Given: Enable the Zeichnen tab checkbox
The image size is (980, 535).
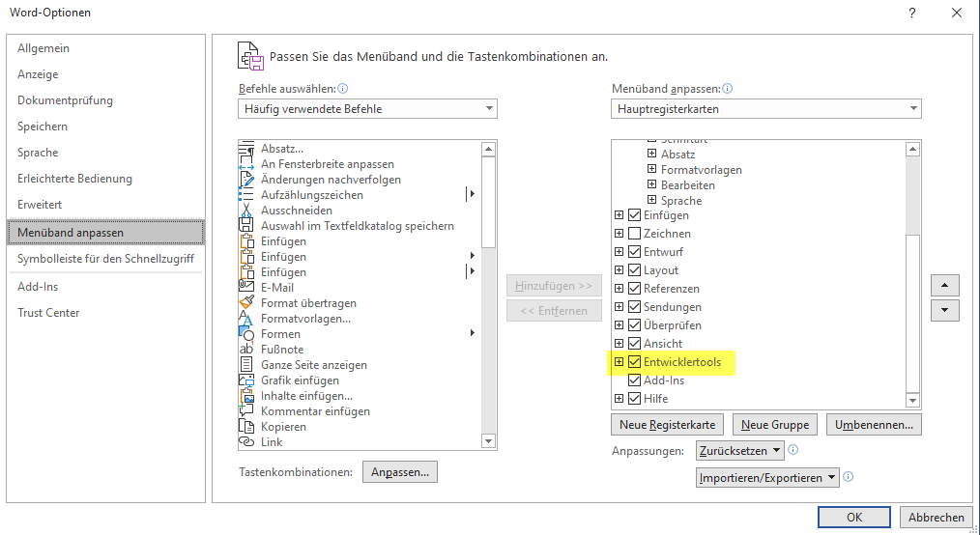Looking at the screenshot, I should tap(634, 234).
